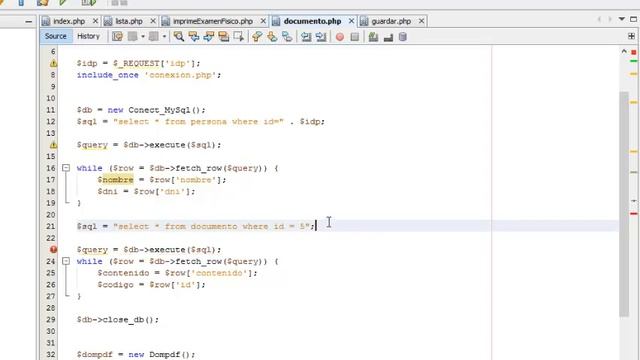Click $db->close_db(); on line 29
The width and height of the screenshot is (640, 360).
(x=118, y=320)
